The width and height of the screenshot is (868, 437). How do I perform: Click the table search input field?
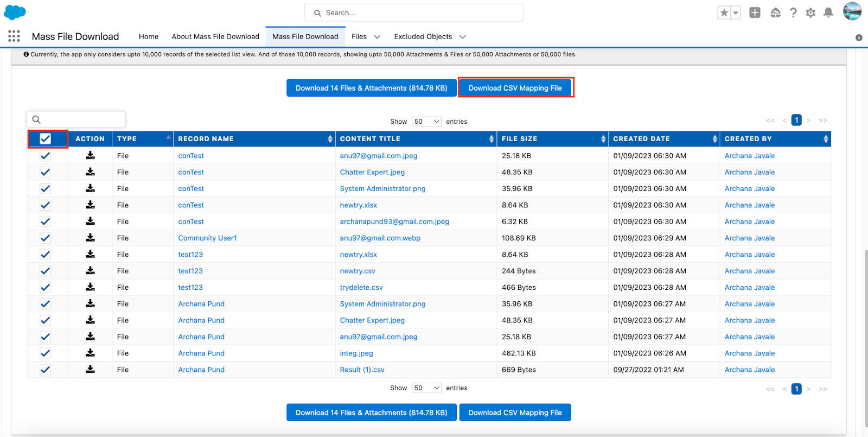[76, 119]
